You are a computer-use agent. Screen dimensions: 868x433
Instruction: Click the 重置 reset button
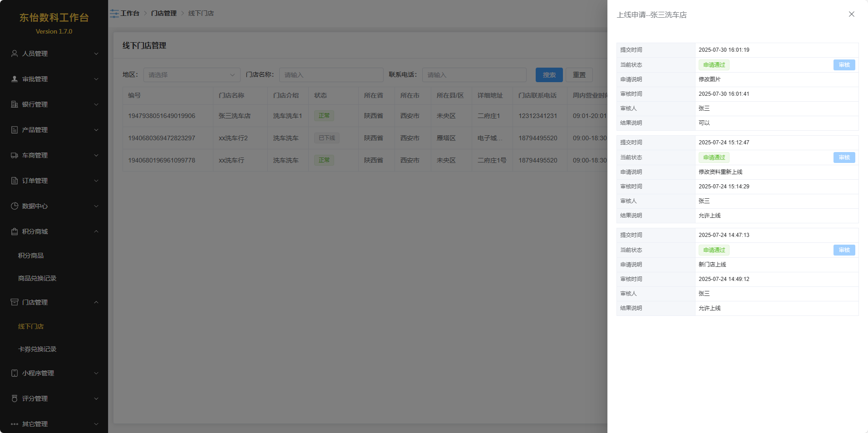[579, 75]
